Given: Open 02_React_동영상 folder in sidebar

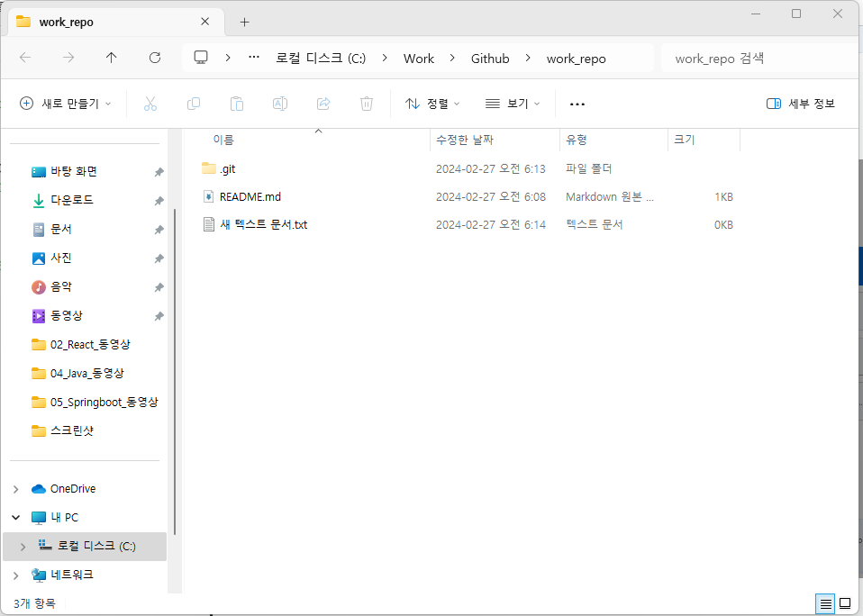Looking at the screenshot, I should 90,344.
